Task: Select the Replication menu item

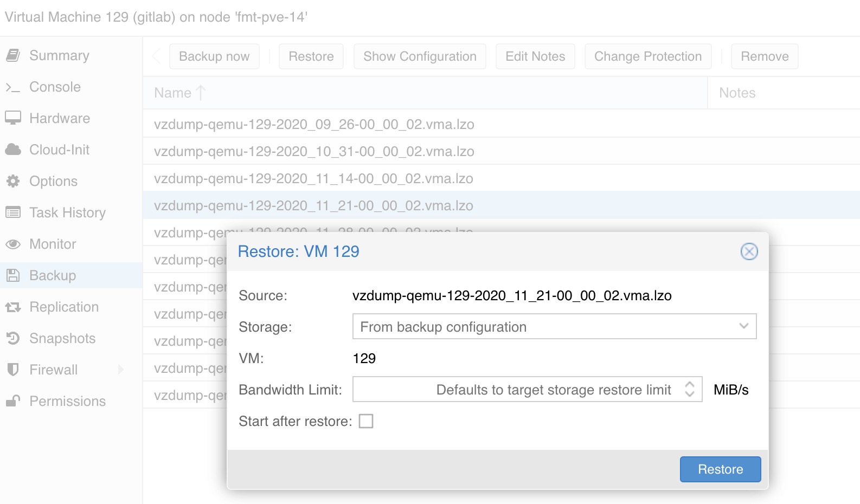Action: pyautogui.click(x=64, y=307)
